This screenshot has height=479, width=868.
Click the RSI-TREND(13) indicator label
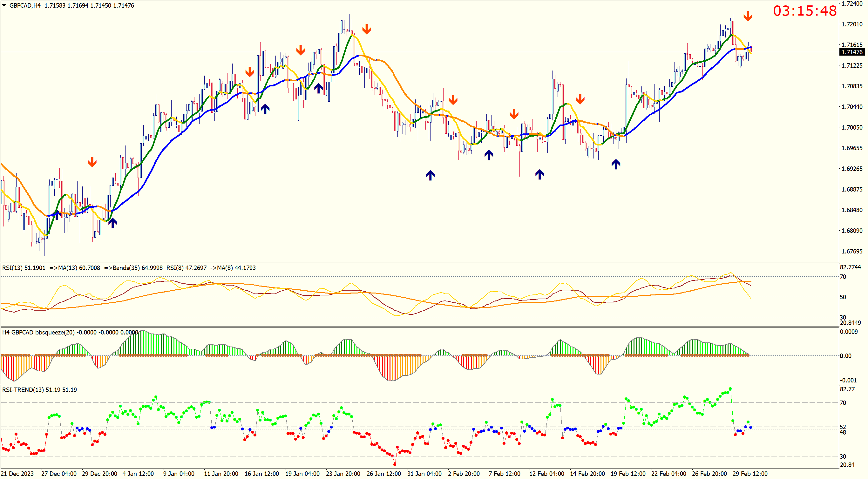(23, 390)
